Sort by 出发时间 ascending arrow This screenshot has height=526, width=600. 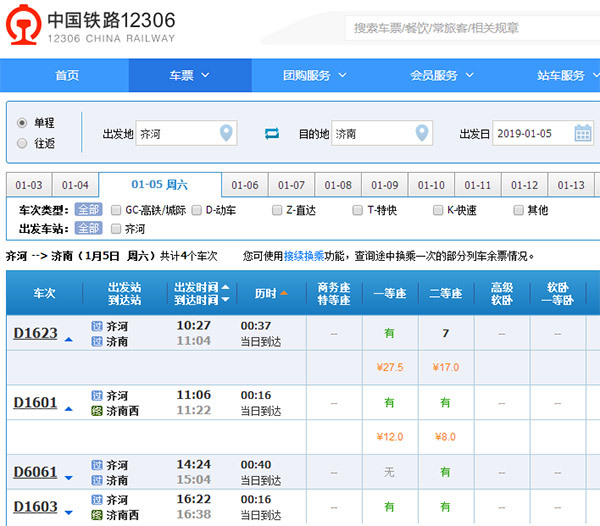coord(225,287)
